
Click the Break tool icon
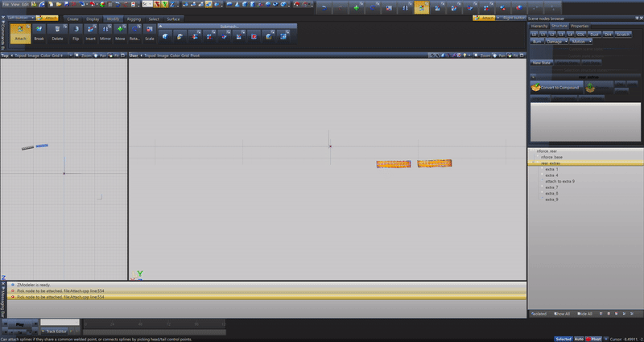(39, 32)
